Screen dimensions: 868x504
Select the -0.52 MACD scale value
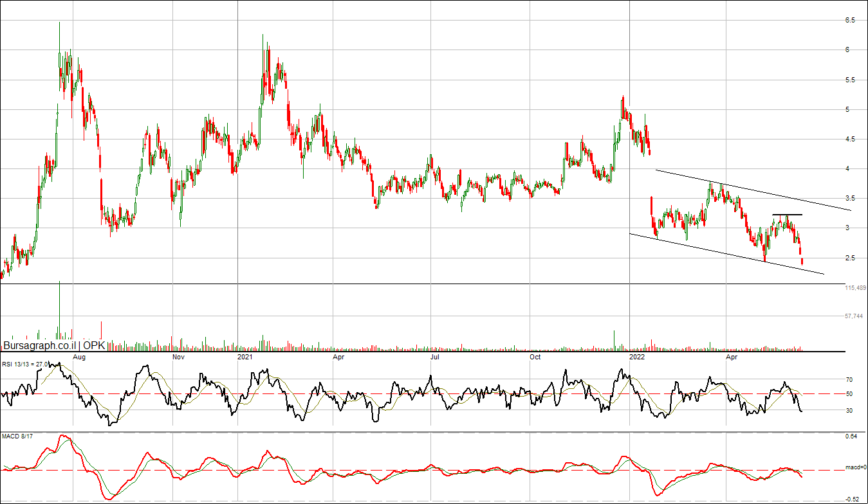[x=852, y=498]
